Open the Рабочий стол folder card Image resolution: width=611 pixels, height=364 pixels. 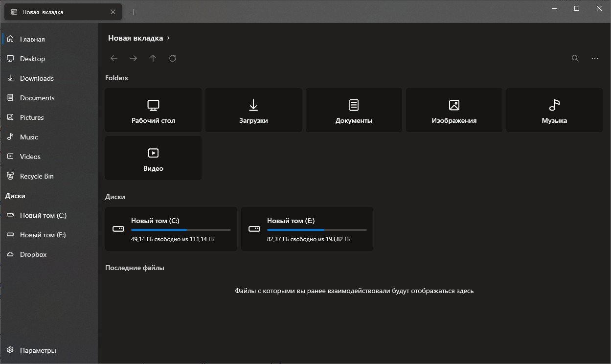[153, 110]
